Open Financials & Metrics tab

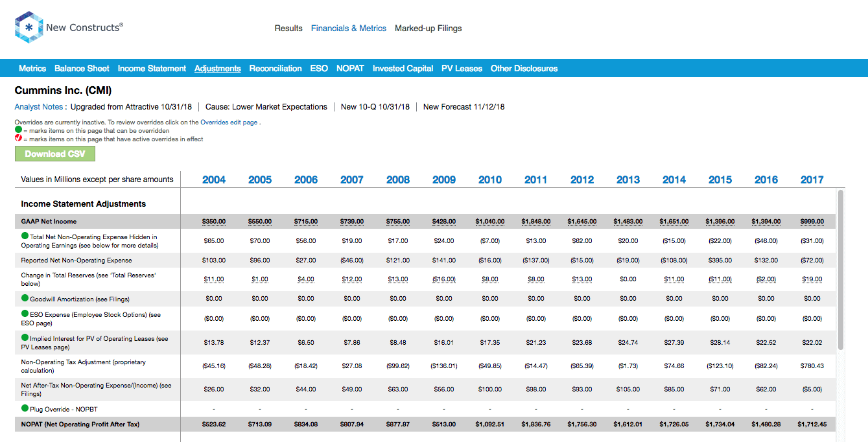coord(349,29)
